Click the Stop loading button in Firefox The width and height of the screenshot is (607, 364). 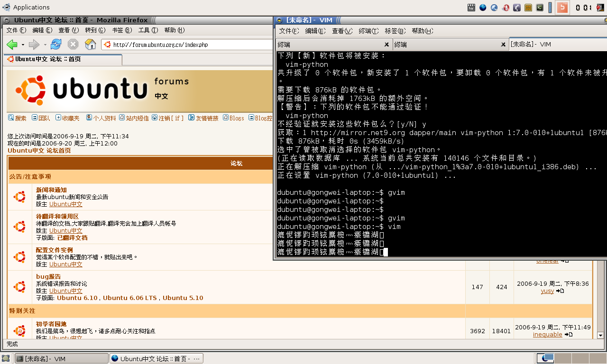(x=73, y=45)
